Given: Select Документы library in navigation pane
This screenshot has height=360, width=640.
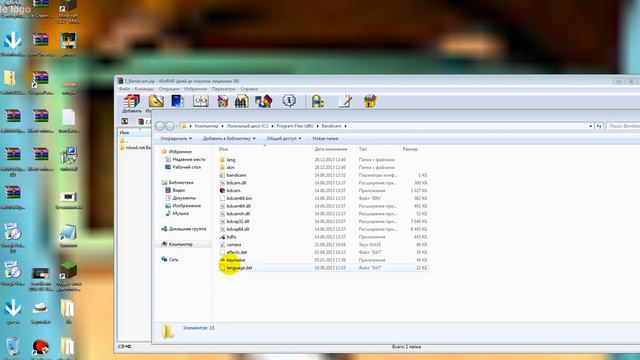Looking at the screenshot, I should [184, 198].
